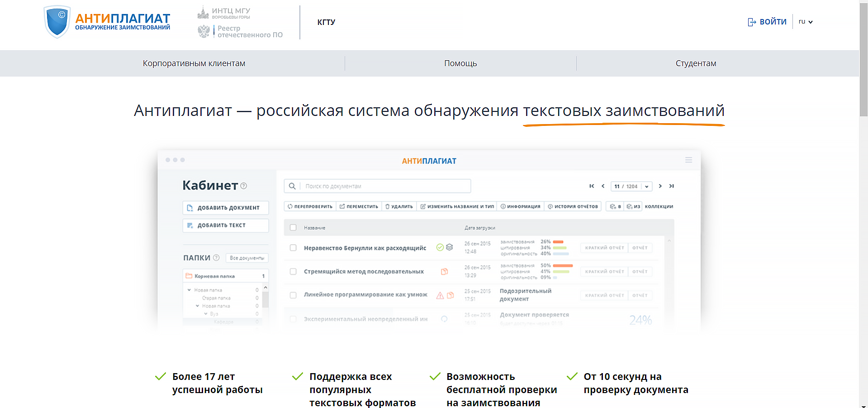The width and height of the screenshot is (868, 408).
Task: Click the hamburger menu icon in preview
Action: [x=688, y=160]
